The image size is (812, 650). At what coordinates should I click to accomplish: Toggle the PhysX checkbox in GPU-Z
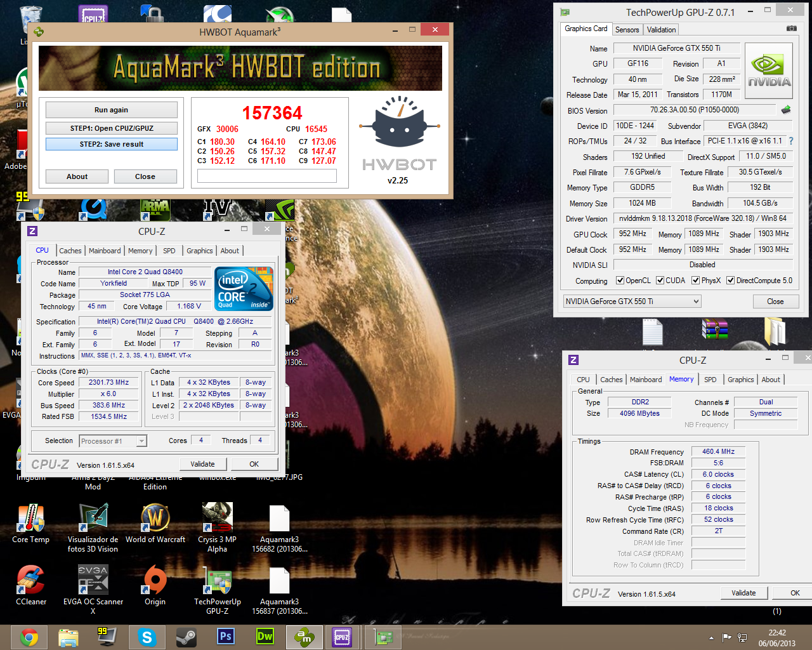(695, 280)
